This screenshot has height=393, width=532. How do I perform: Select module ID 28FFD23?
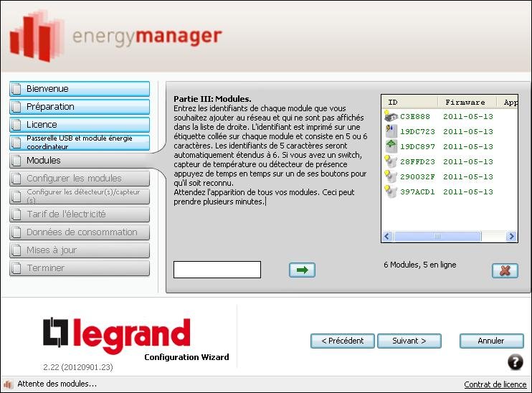(x=417, y=161)
